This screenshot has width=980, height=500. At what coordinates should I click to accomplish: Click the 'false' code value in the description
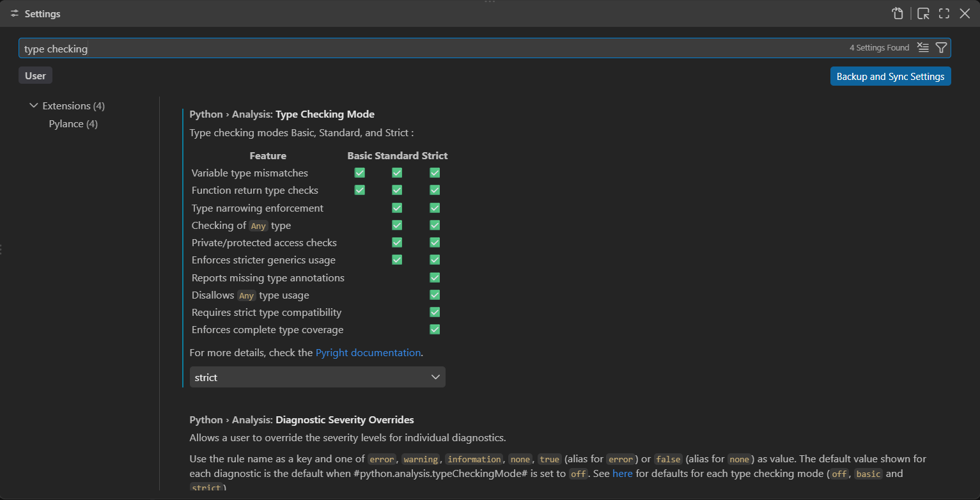coord(668,459)
